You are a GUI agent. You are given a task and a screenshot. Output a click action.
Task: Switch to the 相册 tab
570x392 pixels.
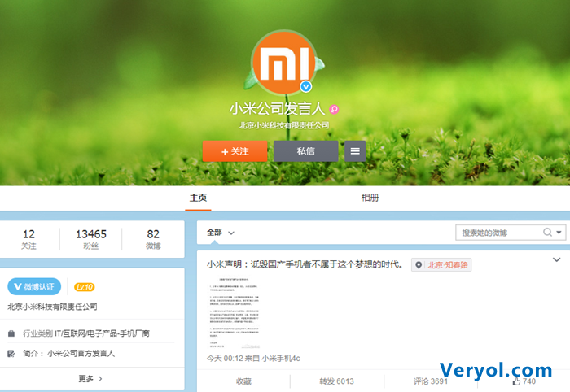(370, 198)
